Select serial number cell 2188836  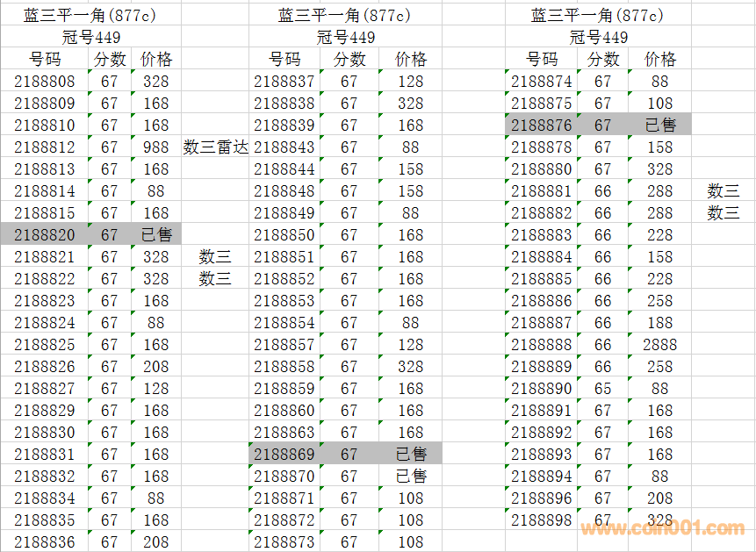pyautogui.click(x=45, y=542)
